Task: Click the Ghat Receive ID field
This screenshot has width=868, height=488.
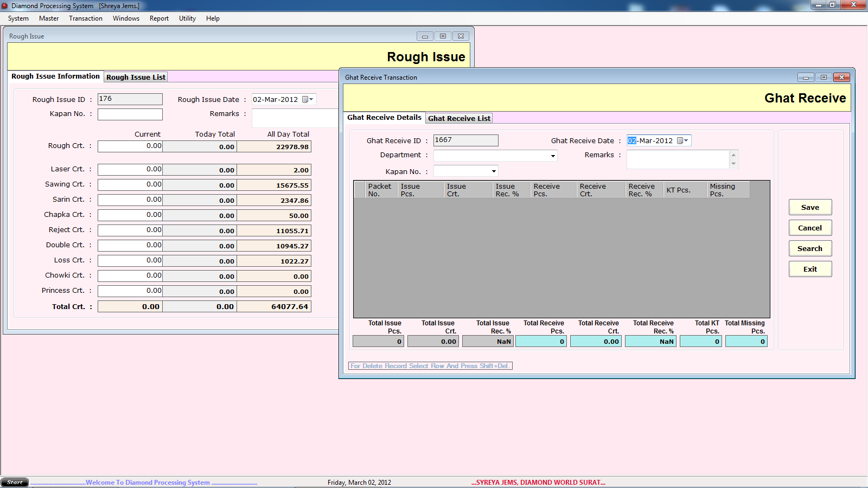Action: [x=465, y=140]
